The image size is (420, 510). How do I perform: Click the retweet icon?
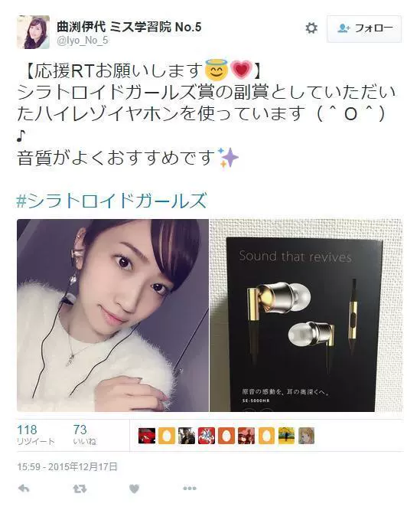click(80, 489)
